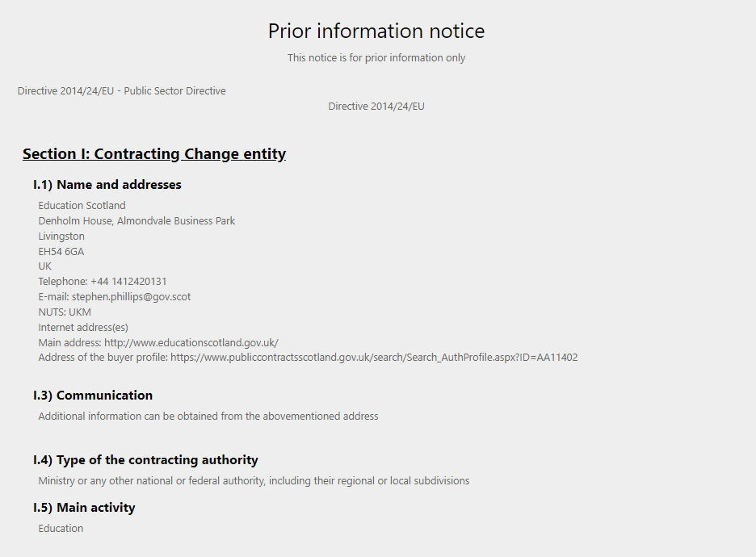Select the 'Additional information can be obtained' line

pos(208,417)
